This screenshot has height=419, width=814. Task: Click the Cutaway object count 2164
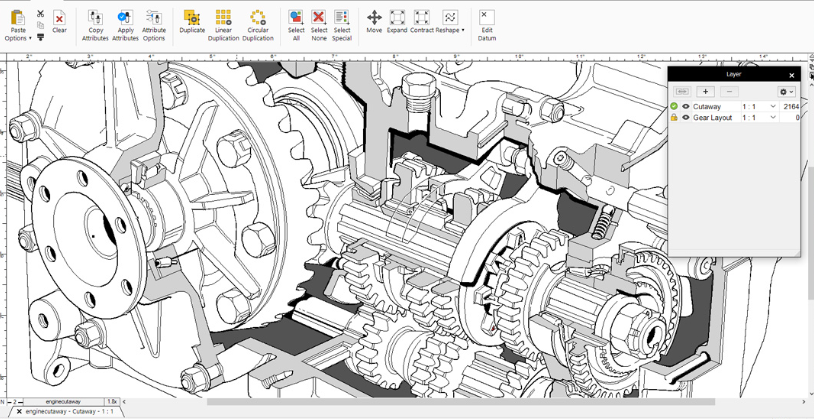791,106
